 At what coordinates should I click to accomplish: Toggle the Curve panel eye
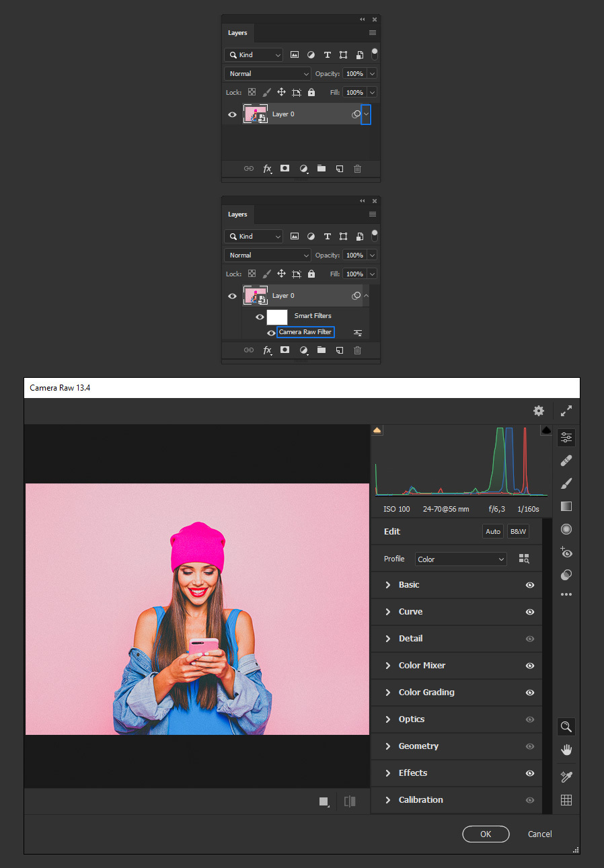530,612
